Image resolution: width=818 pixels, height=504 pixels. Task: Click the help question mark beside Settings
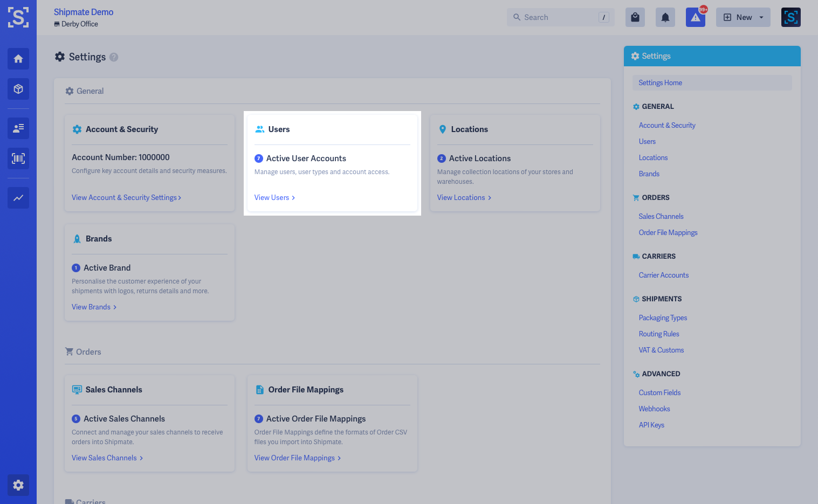point(114,57)
